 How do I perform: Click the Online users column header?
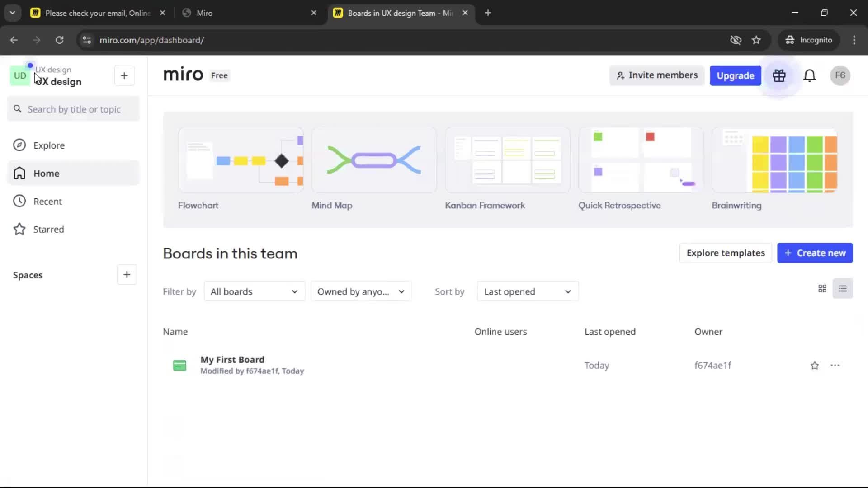(500, 332)
